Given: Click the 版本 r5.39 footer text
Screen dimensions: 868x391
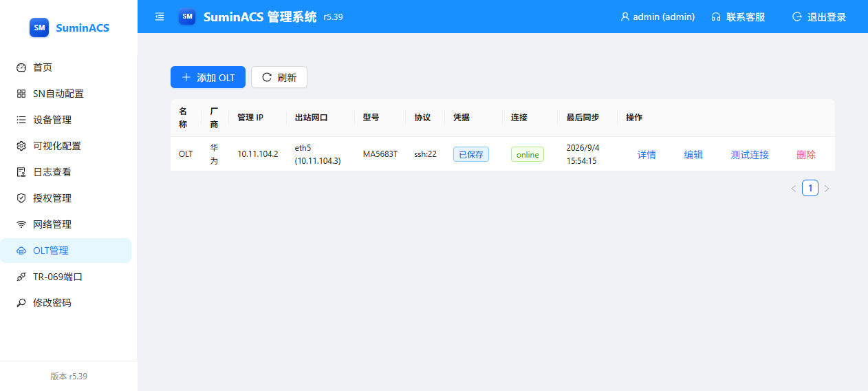Looking at the screenshot, I should 69,377.
